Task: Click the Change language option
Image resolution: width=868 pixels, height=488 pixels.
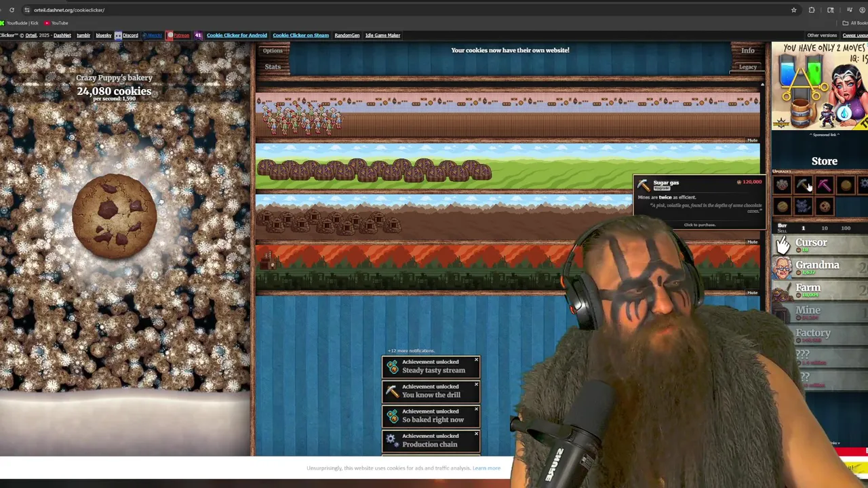Action: (854, 35)
